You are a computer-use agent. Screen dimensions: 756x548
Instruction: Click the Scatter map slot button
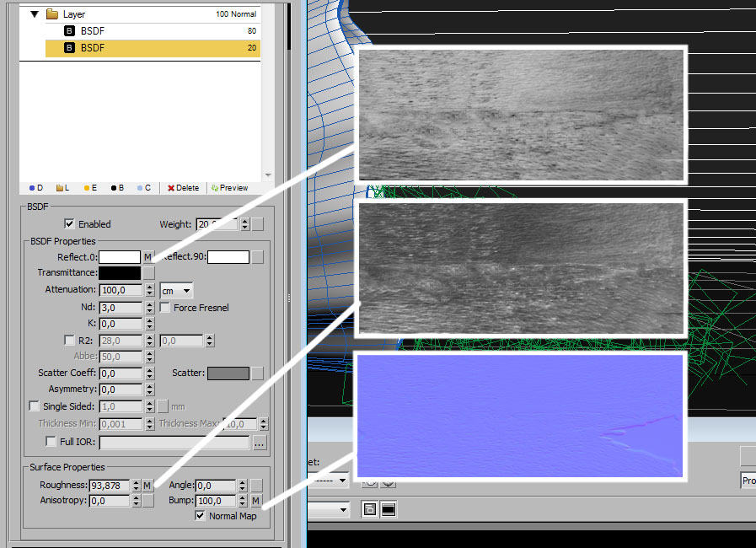[x=258, y=373]
